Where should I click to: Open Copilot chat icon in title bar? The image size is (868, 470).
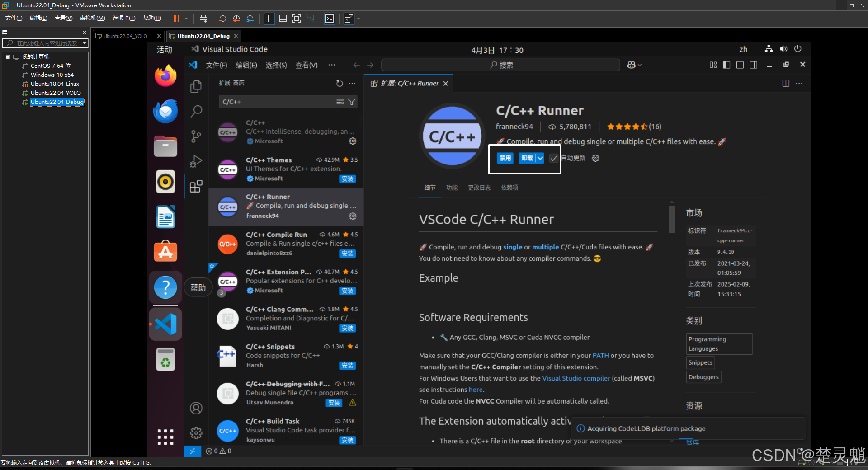pos(631,65)
